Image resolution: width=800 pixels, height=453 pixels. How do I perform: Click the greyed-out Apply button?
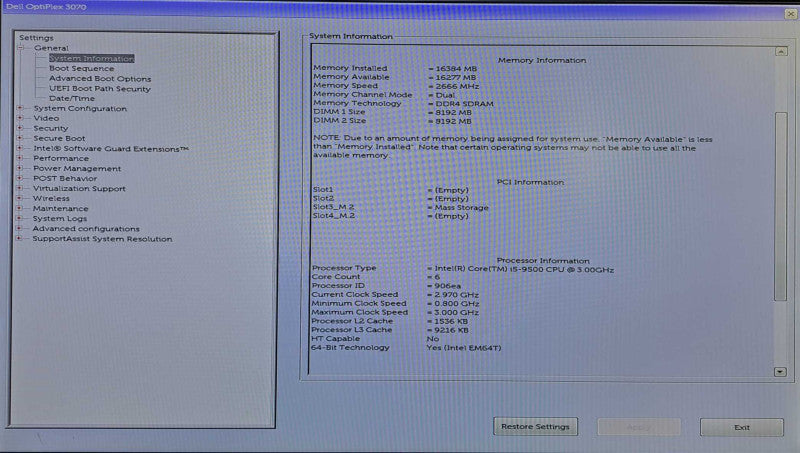(x=639, y=427)
